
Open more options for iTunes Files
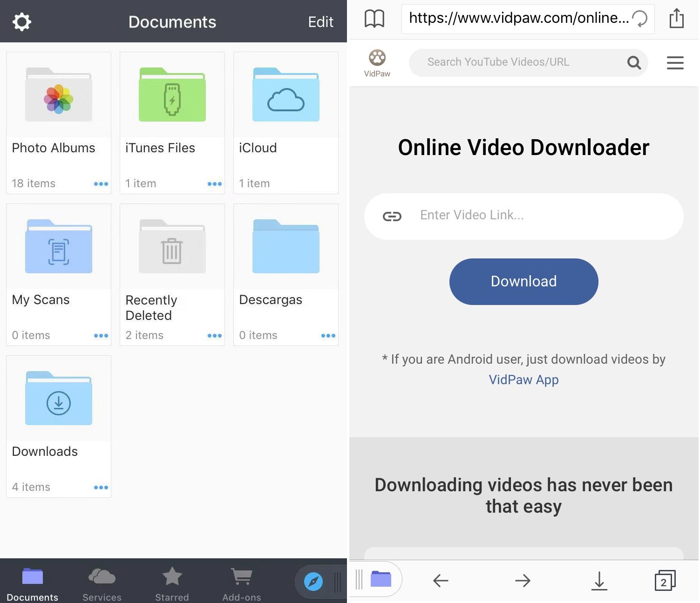point(215,184)
